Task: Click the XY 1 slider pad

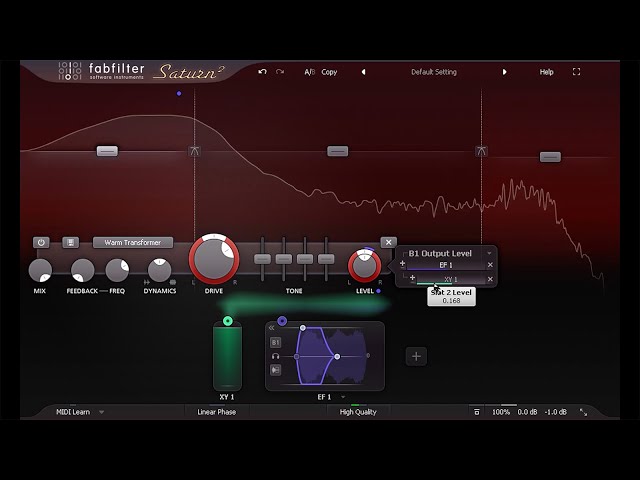Action: (x=227, y=356)
